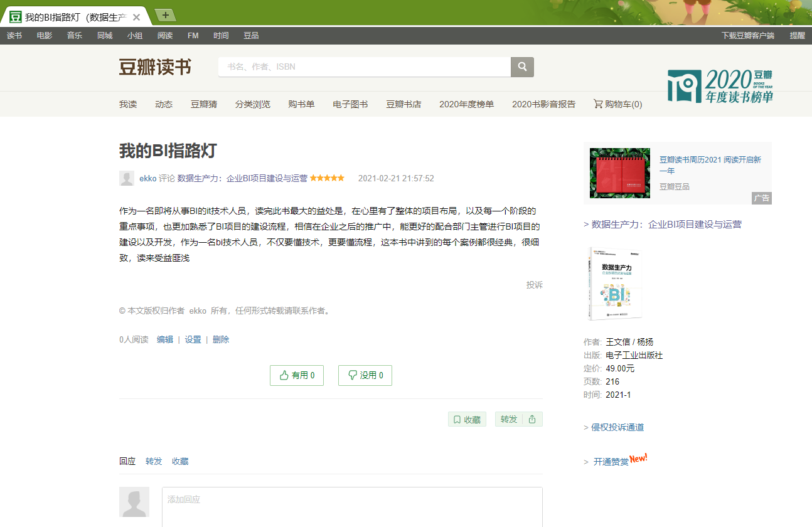This screenshot has width=812, height=527.
Task: Click the share icon beside 转发
Action: tap(532, 419)
